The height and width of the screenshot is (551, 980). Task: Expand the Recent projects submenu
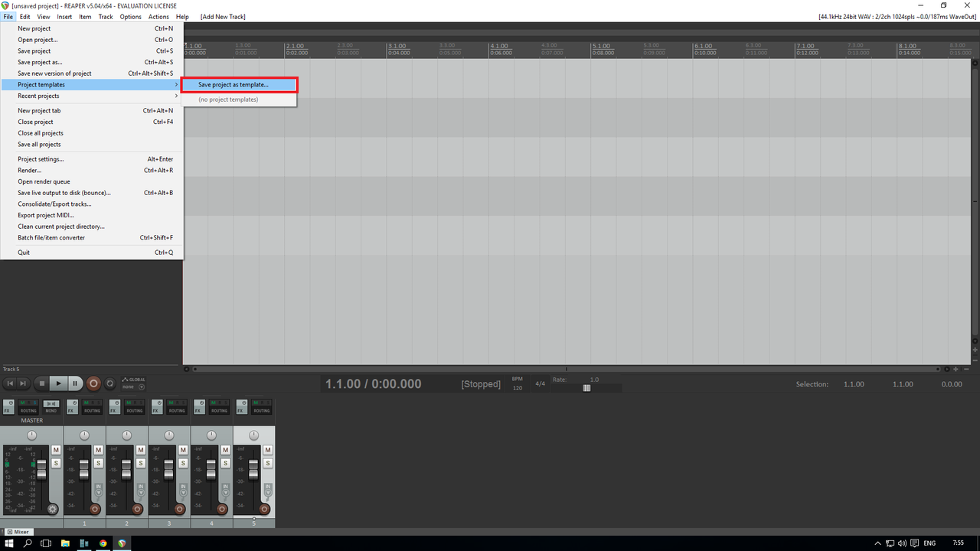[x=92, y=96]
